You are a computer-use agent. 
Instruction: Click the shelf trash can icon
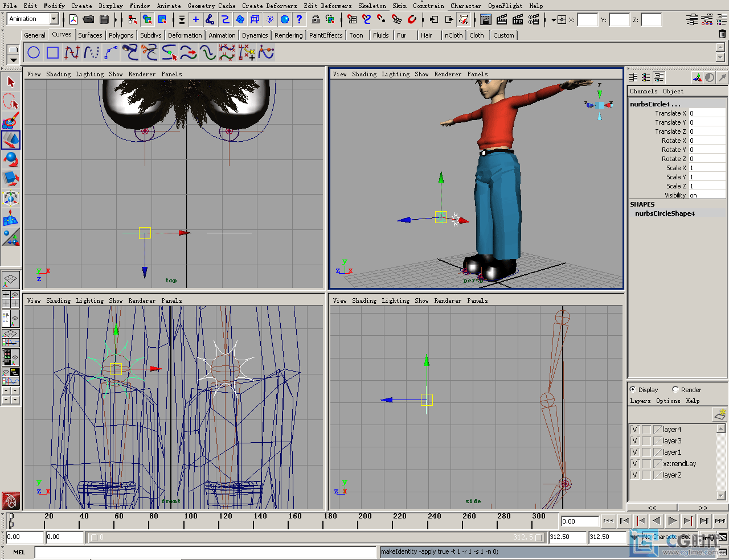coord(722,34)
